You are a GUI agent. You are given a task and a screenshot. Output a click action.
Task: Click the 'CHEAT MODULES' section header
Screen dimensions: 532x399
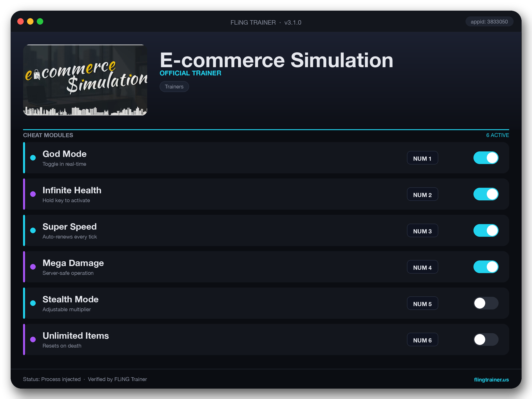48,135
